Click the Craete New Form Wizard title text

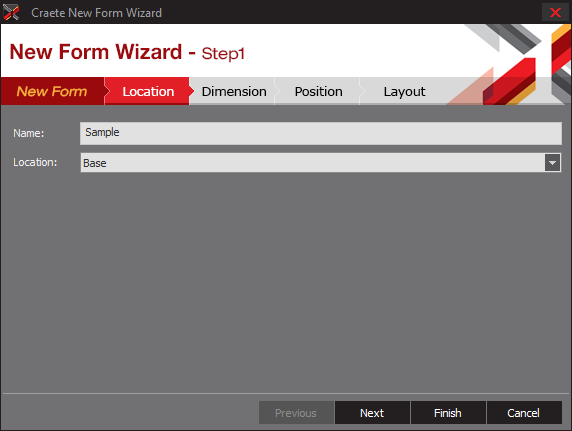pos(96,13)
